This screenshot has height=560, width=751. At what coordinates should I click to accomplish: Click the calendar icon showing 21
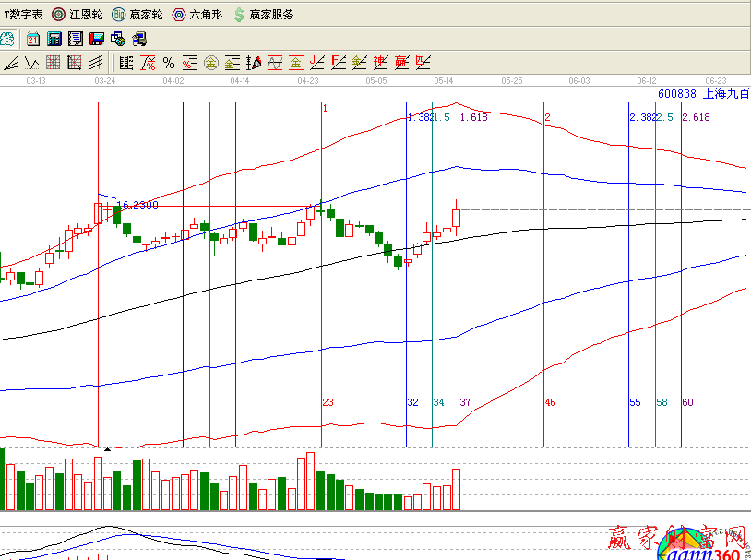coord(33,39)
